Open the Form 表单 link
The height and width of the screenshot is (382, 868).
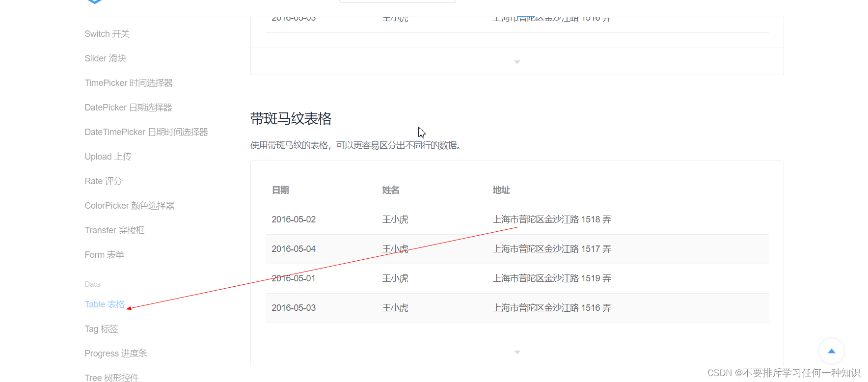coord(104,255)
